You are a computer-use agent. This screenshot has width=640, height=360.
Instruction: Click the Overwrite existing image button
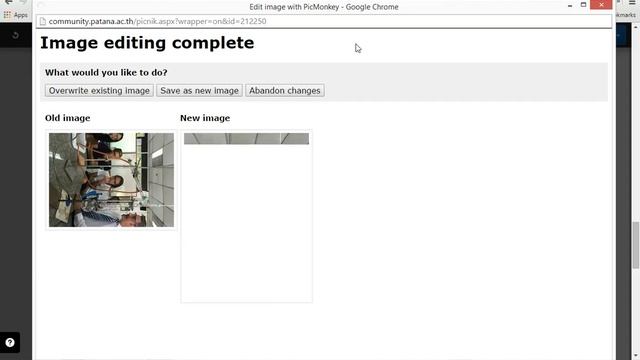tap(99, 91)
